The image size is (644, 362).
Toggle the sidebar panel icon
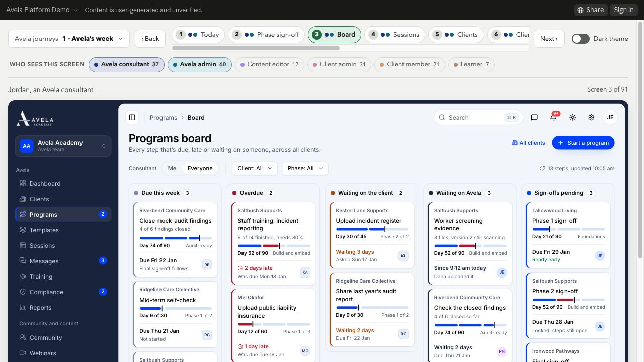pyautogui.click(x=132, y=117)
